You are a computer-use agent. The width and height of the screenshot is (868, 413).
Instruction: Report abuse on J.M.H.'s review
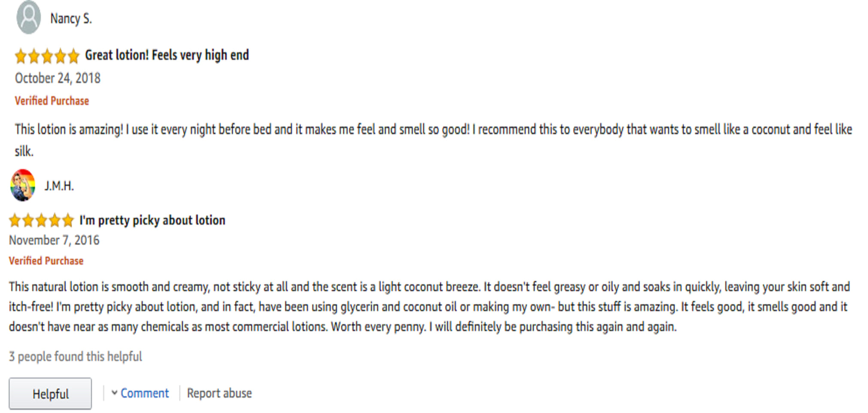point(220,393)
